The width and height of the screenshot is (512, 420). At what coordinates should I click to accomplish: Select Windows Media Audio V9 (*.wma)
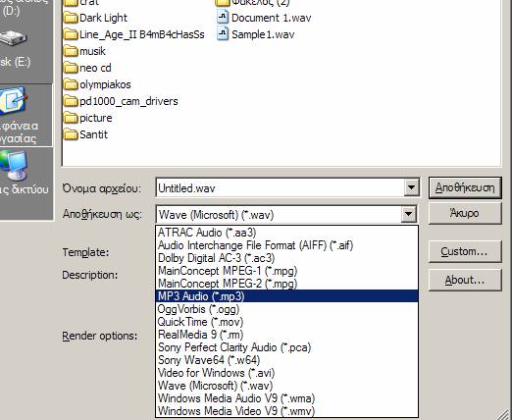[x=286, y=398]
